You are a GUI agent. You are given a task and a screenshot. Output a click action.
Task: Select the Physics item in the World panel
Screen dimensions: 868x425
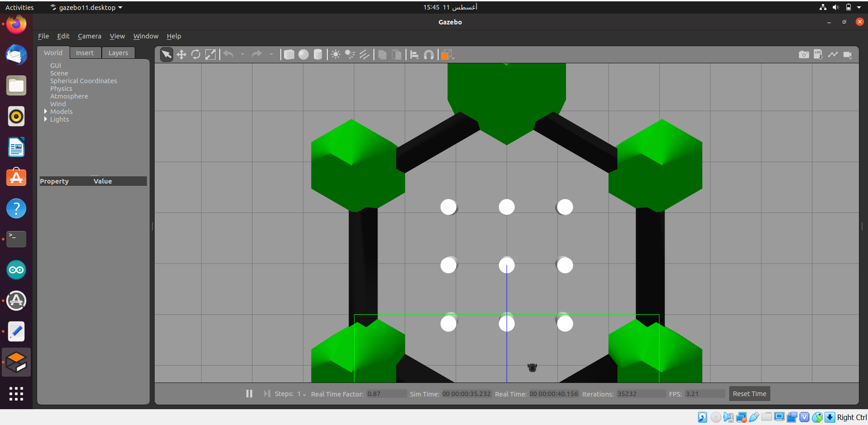point(61,89)
